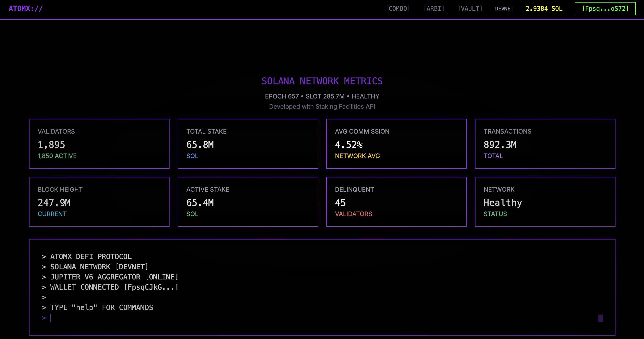Select the Validators metric card
The height and width of the screenshot is (339, 644).
(x=99, y=144)
